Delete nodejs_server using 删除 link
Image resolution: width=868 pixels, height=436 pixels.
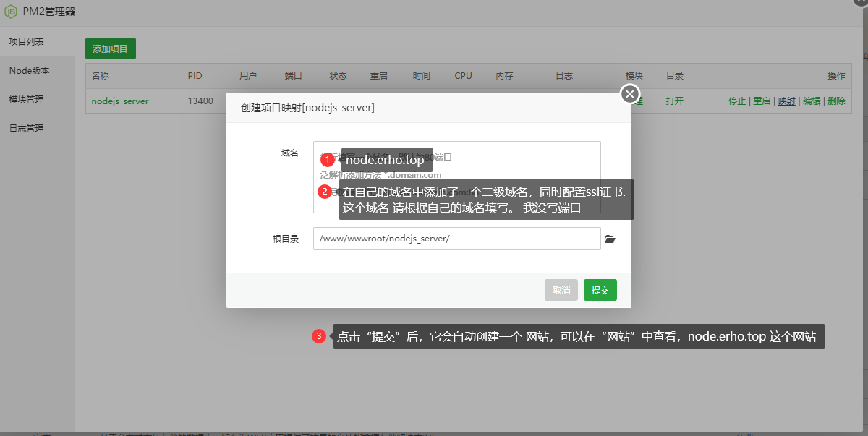pyautogui.click(x=836, y=101)
